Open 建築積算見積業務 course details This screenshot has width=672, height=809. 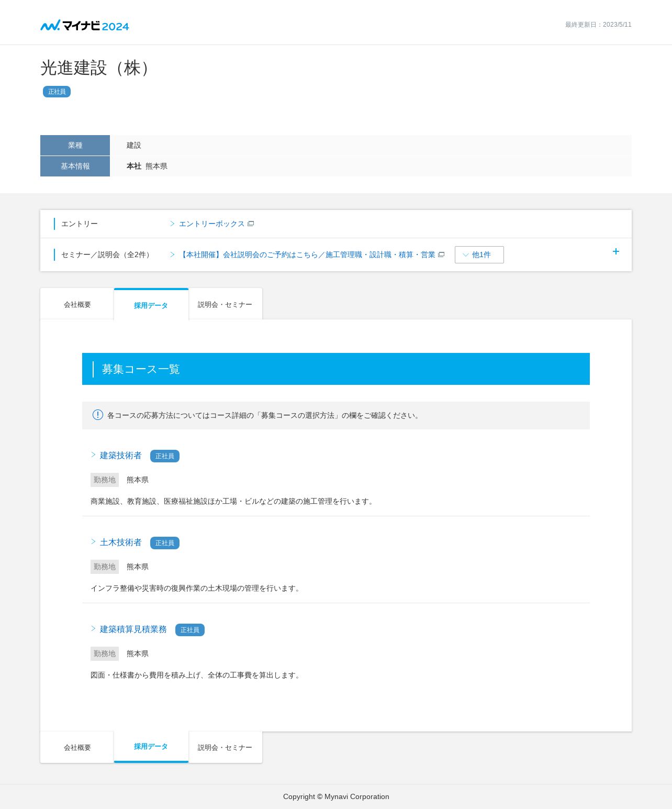tap(133, 629)
